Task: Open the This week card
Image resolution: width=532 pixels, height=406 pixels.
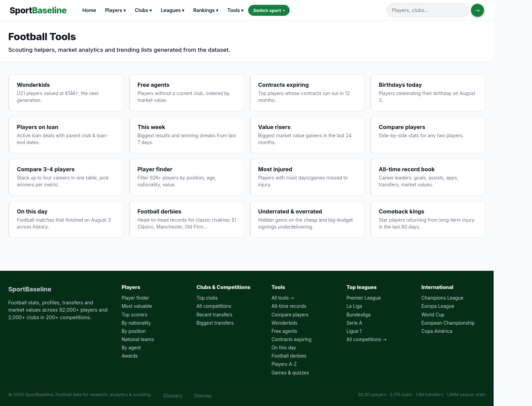Action: pyautogui.click(x=186, y=135)
